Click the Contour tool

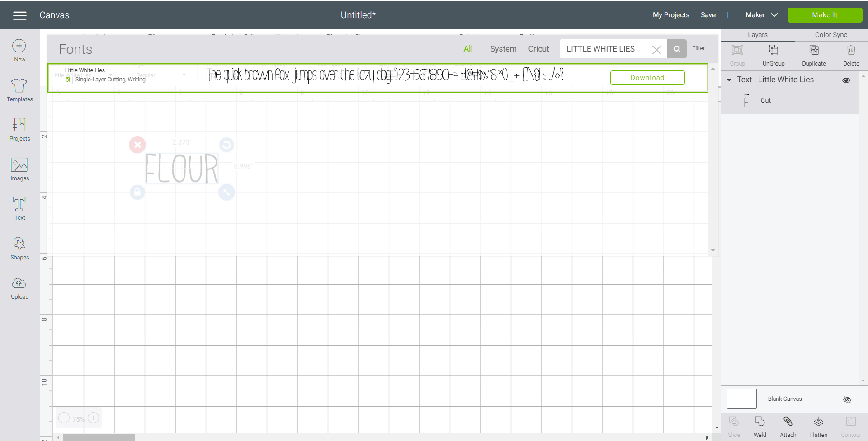[x=851, y=427]
